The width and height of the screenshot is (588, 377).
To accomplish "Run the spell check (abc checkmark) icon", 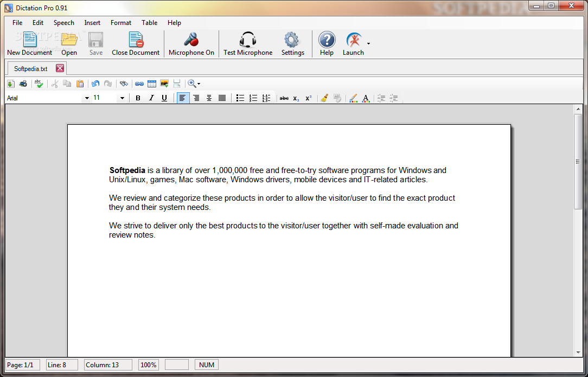I will pos(39,84).
